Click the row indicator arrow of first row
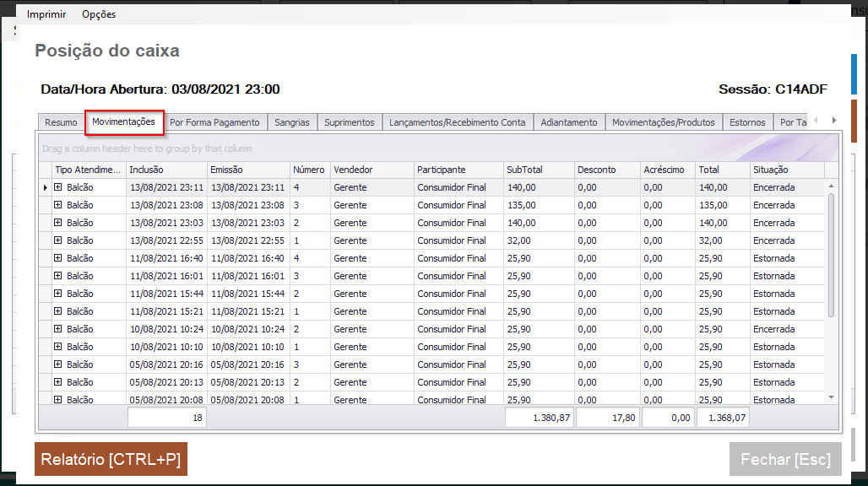Viewport: 868px width, 486px height. (46, 187)
